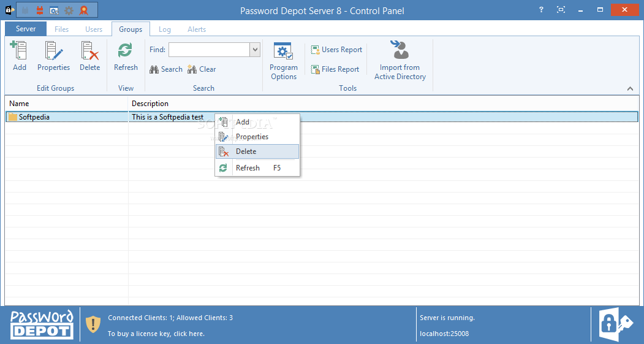
Task: Choose Refresh F5 in the context menu
Action: tap(257, 167)
